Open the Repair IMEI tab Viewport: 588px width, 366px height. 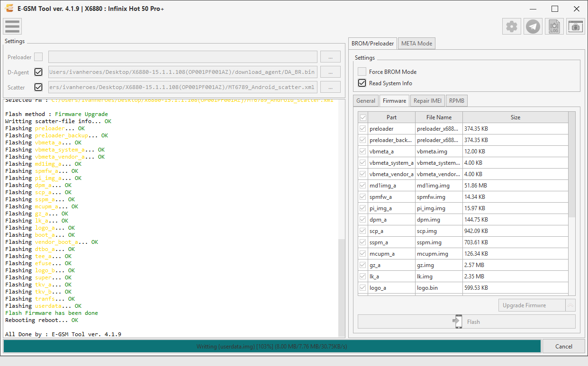coord(428,100)
